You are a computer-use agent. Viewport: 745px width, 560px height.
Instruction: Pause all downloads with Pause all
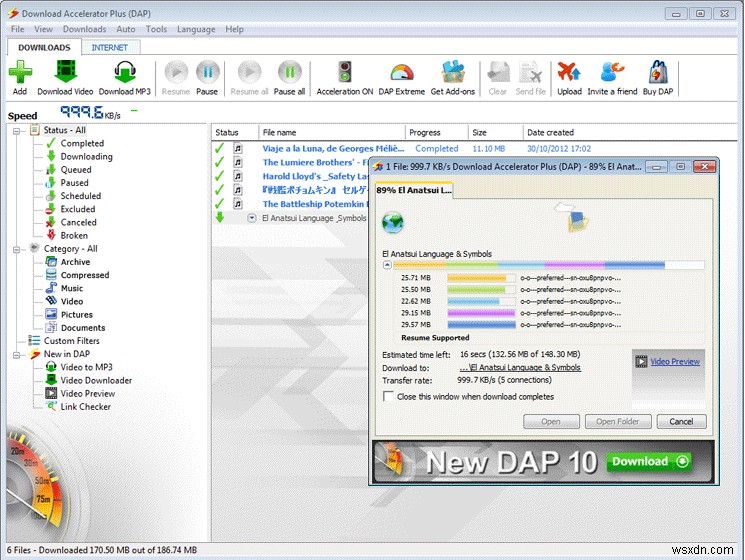[x=290, y=73]
